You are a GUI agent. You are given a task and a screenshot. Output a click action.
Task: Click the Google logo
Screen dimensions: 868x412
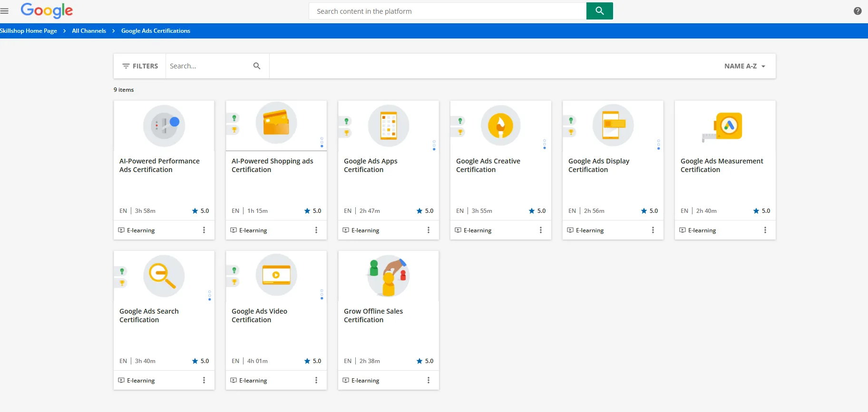(x=47, y=10)
